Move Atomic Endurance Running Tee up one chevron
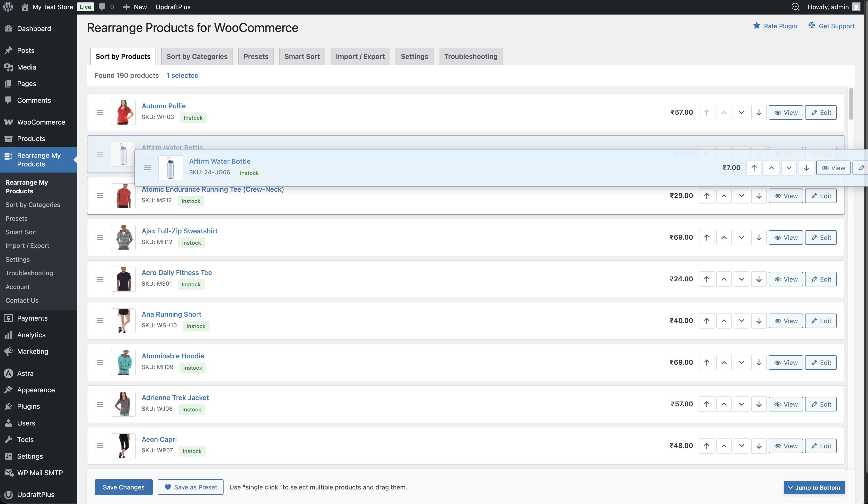This screenshot has width=868, height=504. [x=724, y=196]
